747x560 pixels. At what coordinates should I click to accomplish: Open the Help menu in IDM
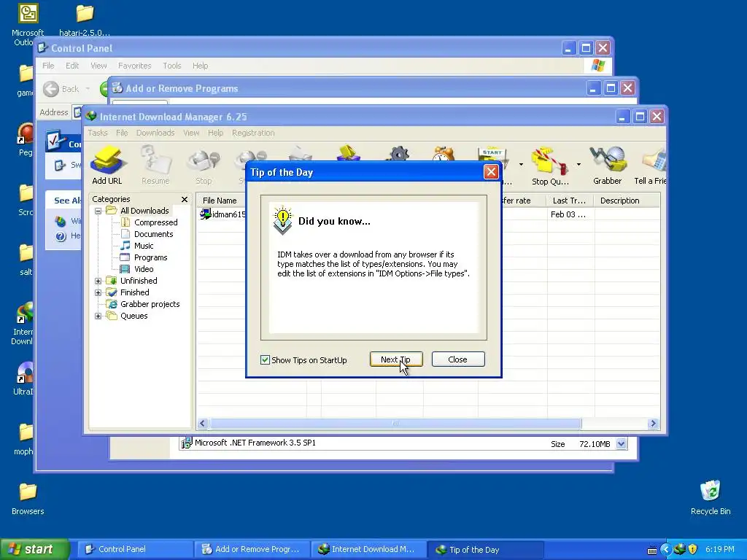(x=215, y=133)
